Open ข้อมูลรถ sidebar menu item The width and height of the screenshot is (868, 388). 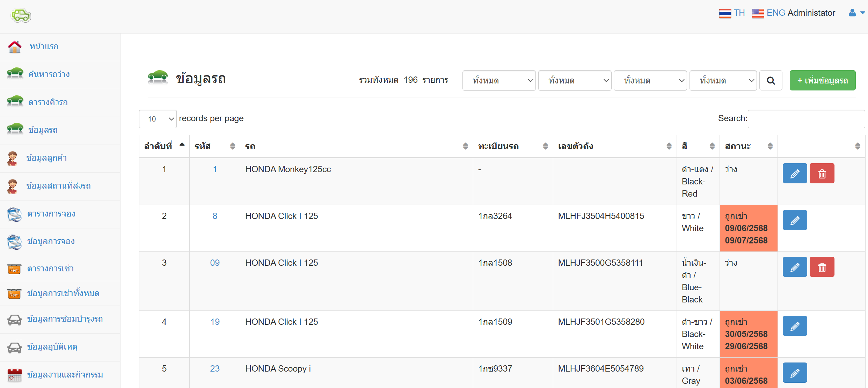(x=43, y=130)
